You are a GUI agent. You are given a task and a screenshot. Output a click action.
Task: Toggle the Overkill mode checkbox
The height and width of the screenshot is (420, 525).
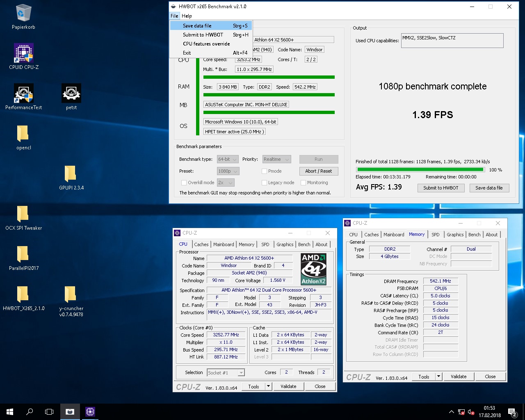(184, 183)
